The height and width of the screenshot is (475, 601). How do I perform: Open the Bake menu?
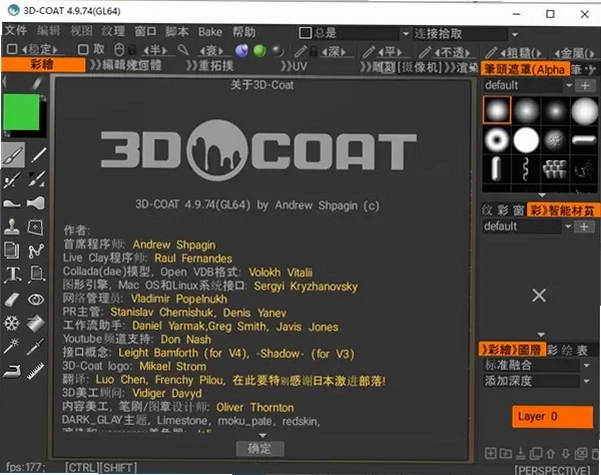210,32
